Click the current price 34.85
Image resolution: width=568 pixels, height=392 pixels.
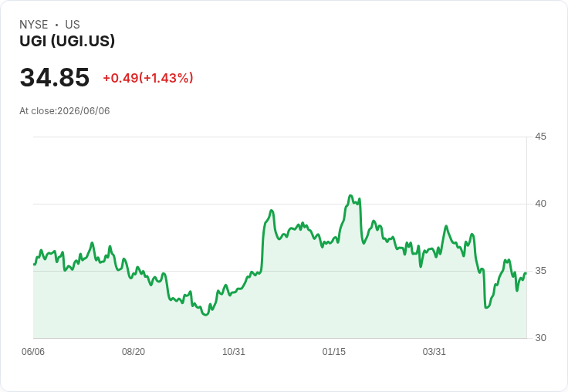tap(54, 77)
